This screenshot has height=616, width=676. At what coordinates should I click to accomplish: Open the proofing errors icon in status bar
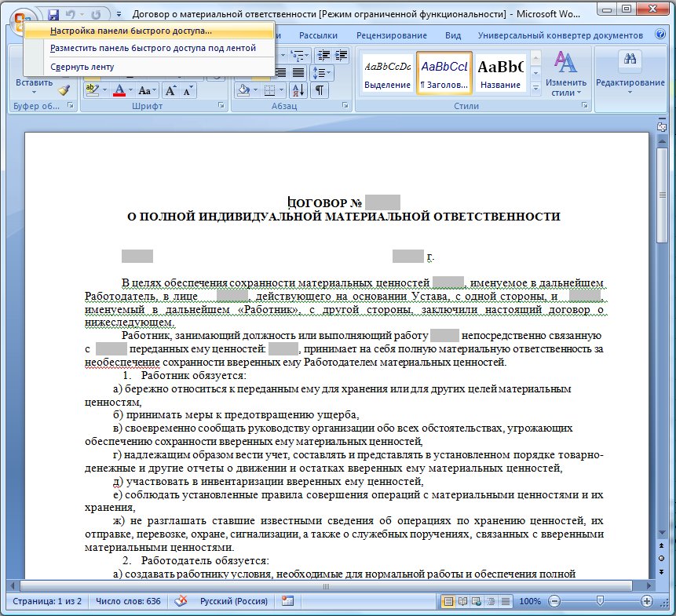click(x=181, y=600)
